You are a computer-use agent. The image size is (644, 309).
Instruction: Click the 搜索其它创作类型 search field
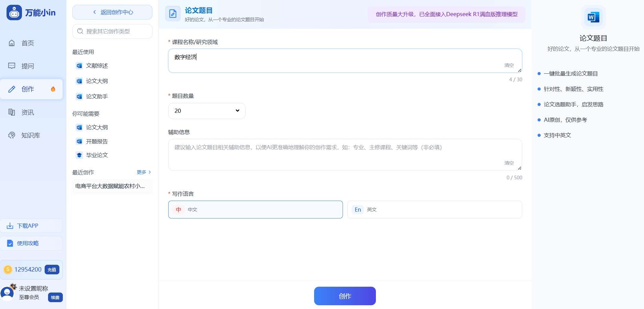[x=112, y=31]
